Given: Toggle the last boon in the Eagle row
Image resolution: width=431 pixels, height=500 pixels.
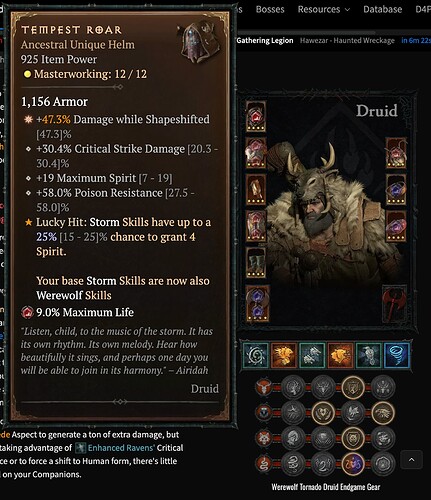Looking at the screenshot, I should pos(383,413).
